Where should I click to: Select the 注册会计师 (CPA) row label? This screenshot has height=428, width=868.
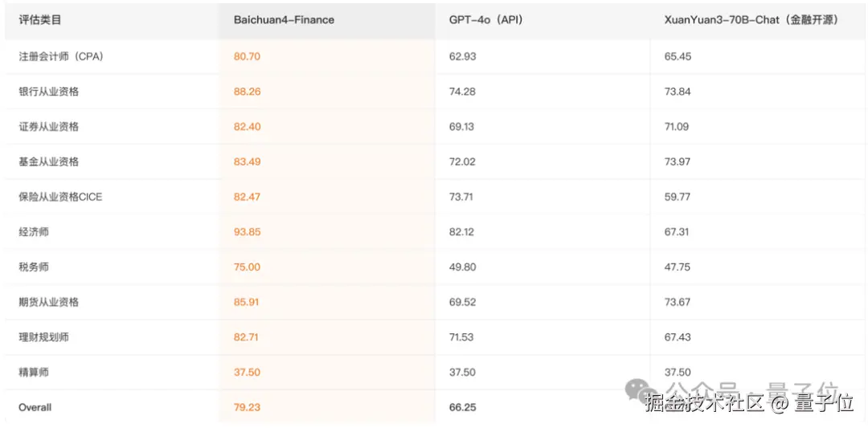[x=61, y=56]
